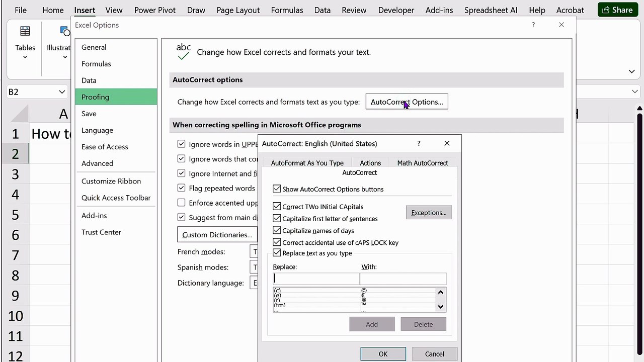644x362 pixels.
Task: Collapse the ribbon with the chevron
Action: (x=631, y=71)
